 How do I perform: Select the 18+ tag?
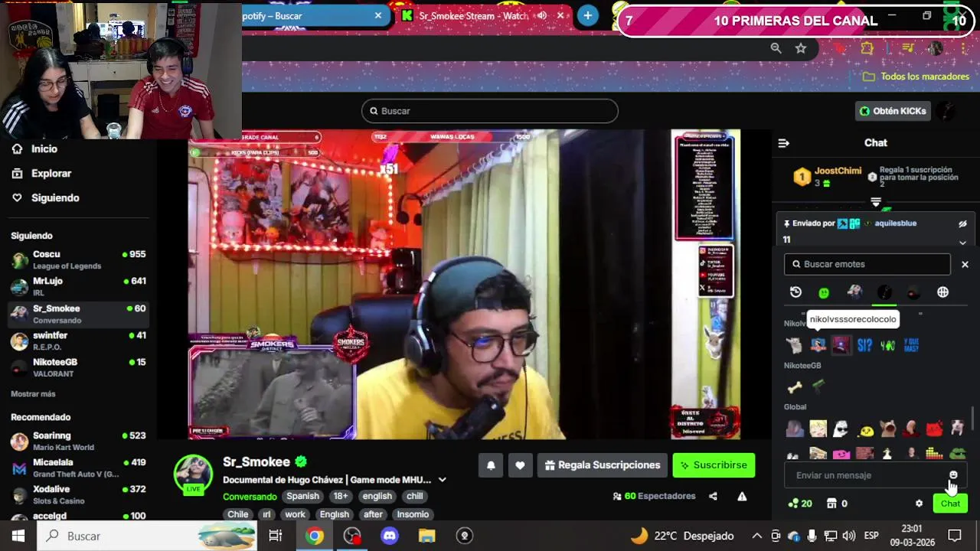(x=340, y=496)
